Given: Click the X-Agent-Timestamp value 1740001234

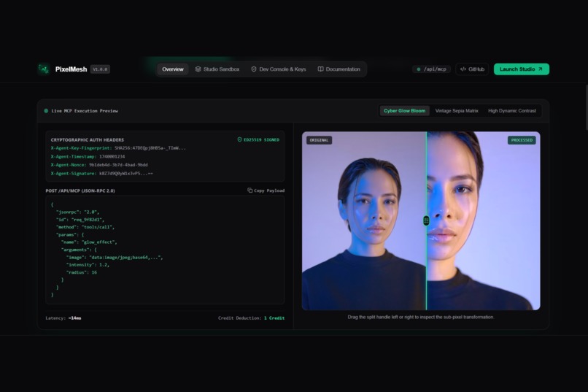Looking at the screenshot, I should [112, 156].
